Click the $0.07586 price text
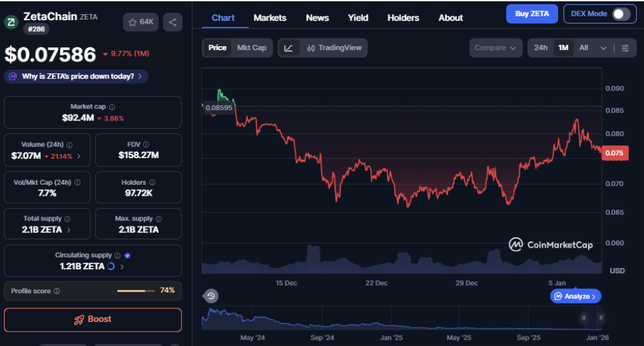 tap(50, 55)
